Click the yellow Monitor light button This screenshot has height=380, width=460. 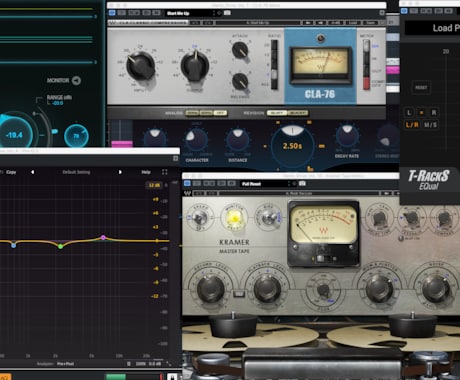[x=234, y=219]
